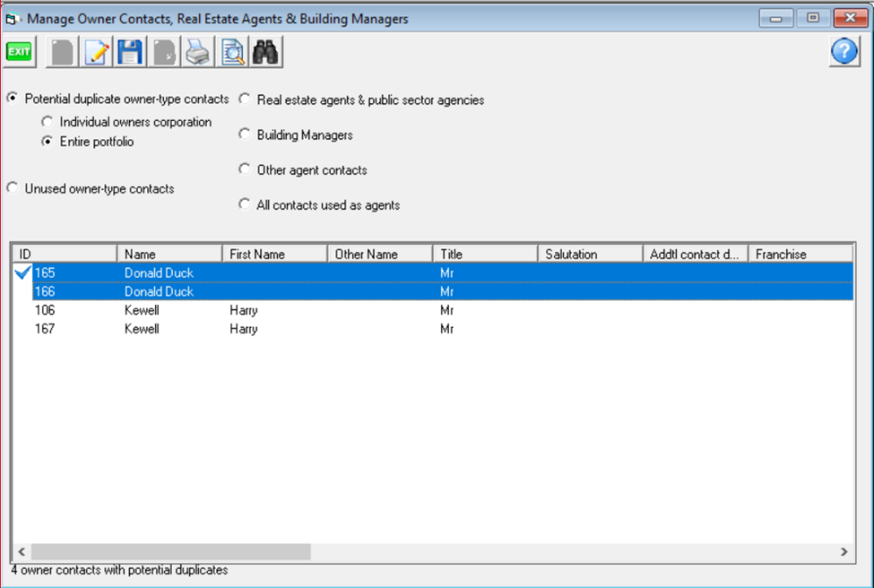
Task: Select row ID 165 Donald Duck
Action: 443,272
